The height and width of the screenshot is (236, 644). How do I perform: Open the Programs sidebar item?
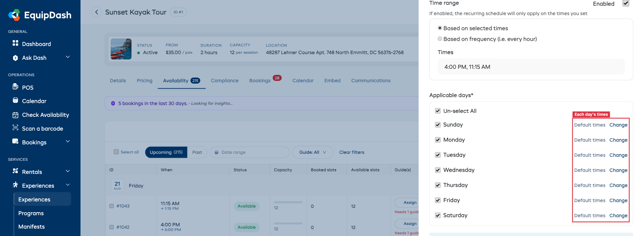point(31,213)
